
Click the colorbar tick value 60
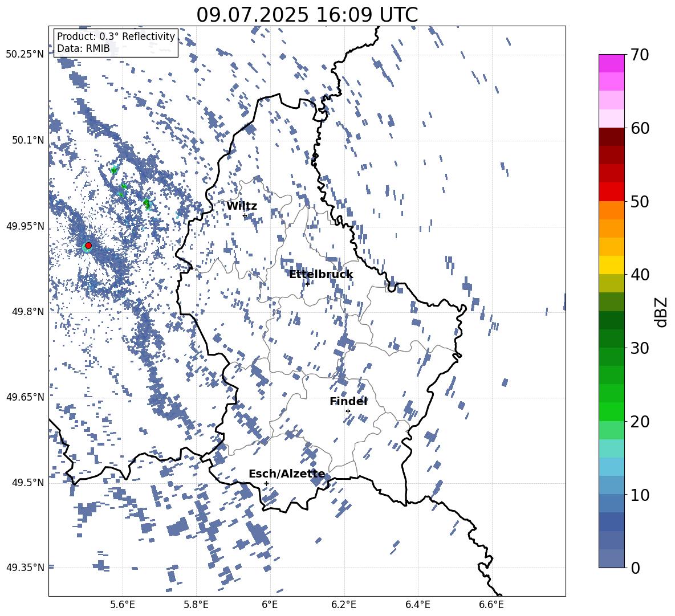coord(640,128)
